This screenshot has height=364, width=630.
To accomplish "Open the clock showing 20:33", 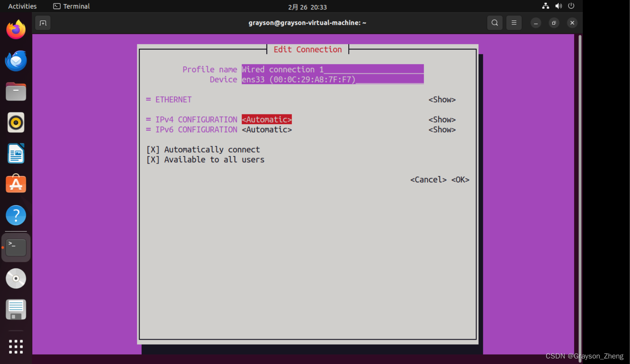I will coord(307,7).
